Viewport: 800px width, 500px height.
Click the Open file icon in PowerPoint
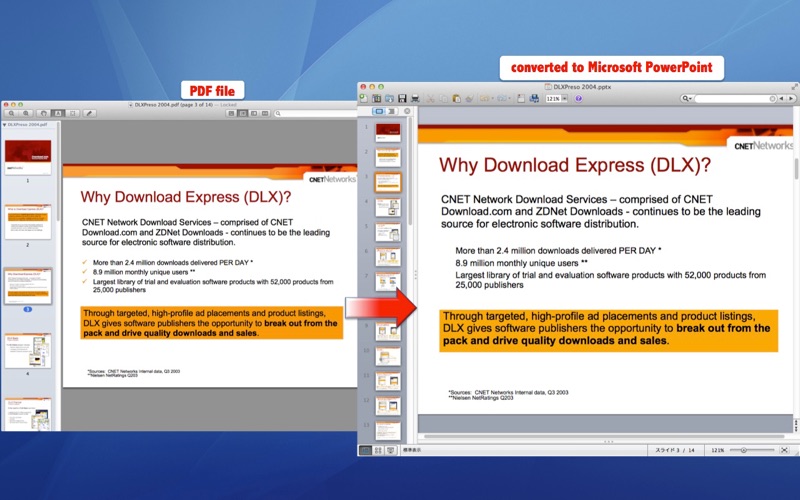(390, 98)
